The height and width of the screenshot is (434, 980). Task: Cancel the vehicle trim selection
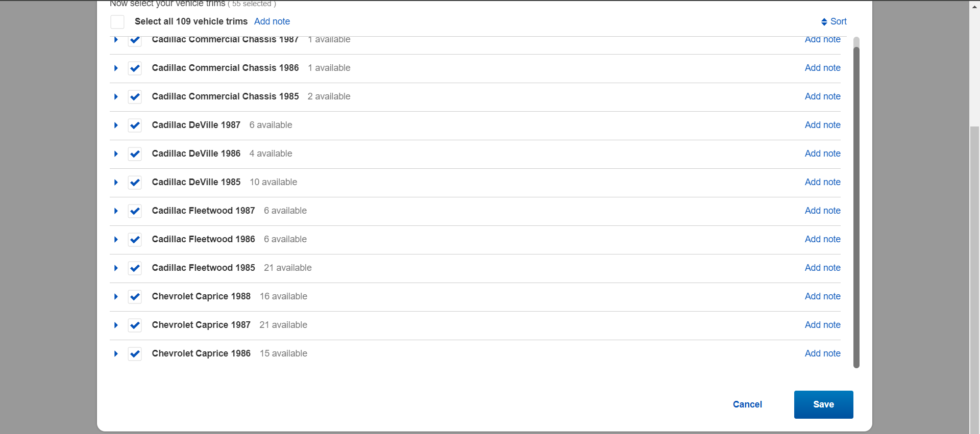tap(747, 404)
